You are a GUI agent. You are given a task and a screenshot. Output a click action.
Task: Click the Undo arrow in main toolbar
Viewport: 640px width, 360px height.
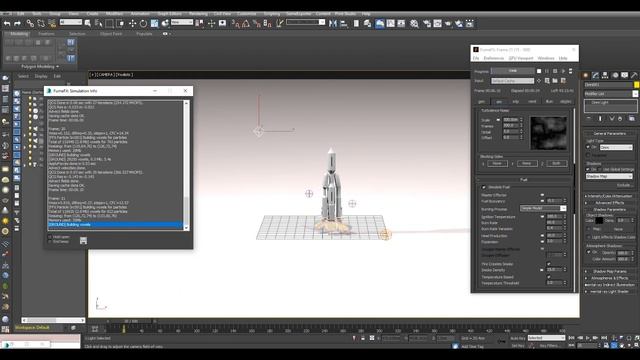(x=7, y=24)
